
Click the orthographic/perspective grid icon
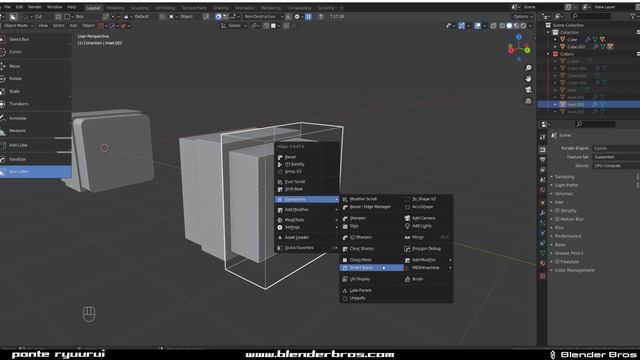click(529, 101)
